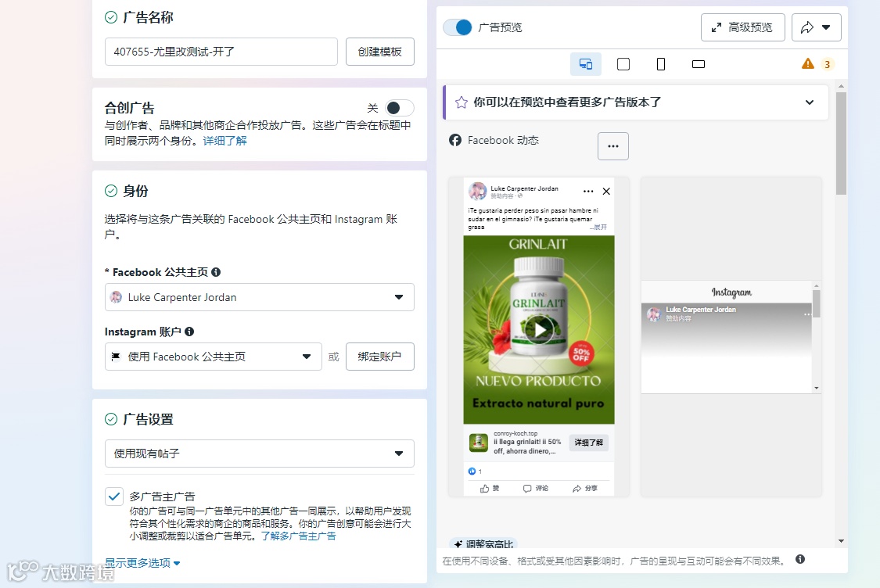The width and height of the screenshot is (880, 588).
Task: Click the Instagram preview inner scrollbar
Action: coord(817,303)
